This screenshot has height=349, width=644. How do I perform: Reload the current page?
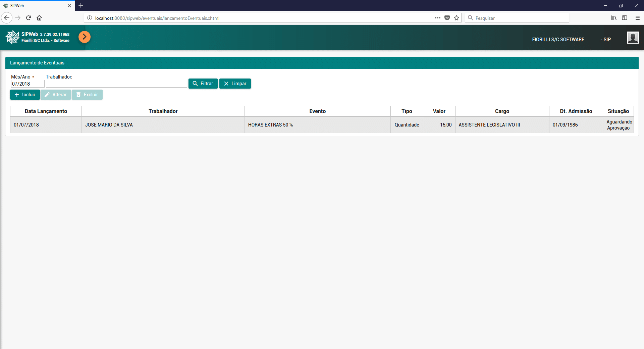tap(29, 18)
